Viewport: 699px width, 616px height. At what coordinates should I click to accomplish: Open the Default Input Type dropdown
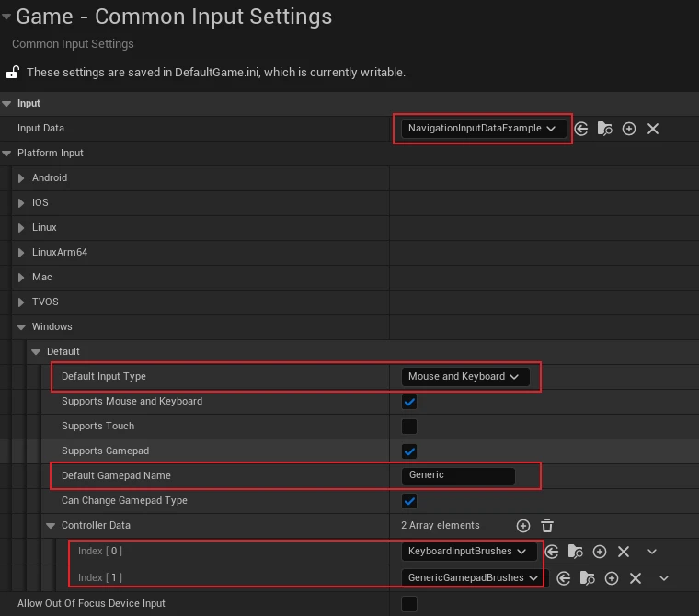point(464,377)
